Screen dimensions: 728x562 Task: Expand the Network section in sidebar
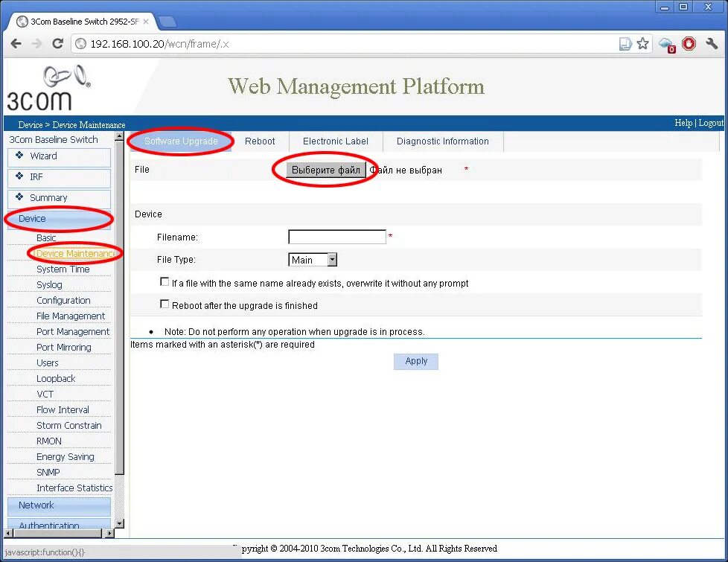[35, 505]
